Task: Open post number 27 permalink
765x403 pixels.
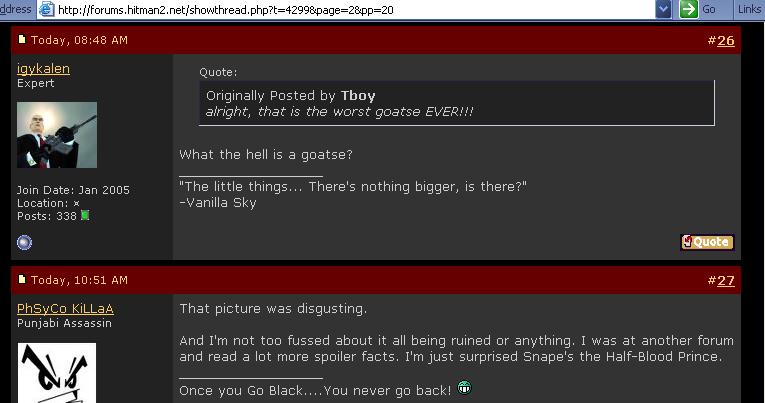Action: point(725,281)
